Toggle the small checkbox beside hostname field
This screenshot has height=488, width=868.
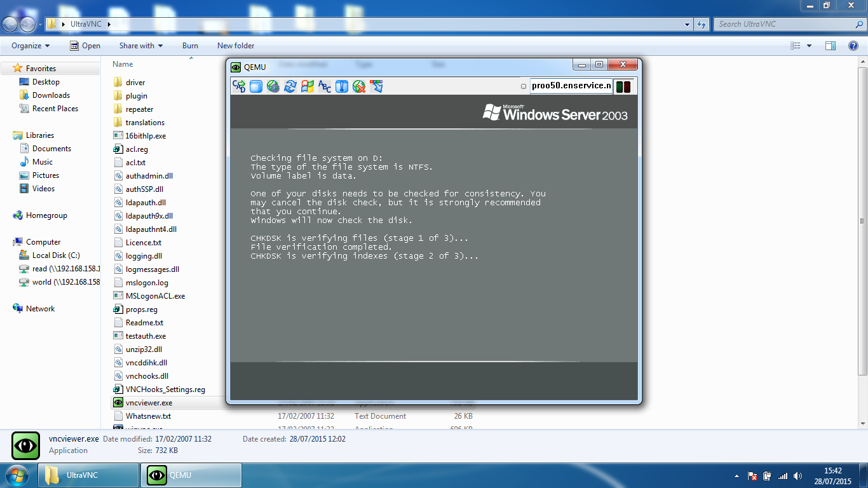point(524,86)
